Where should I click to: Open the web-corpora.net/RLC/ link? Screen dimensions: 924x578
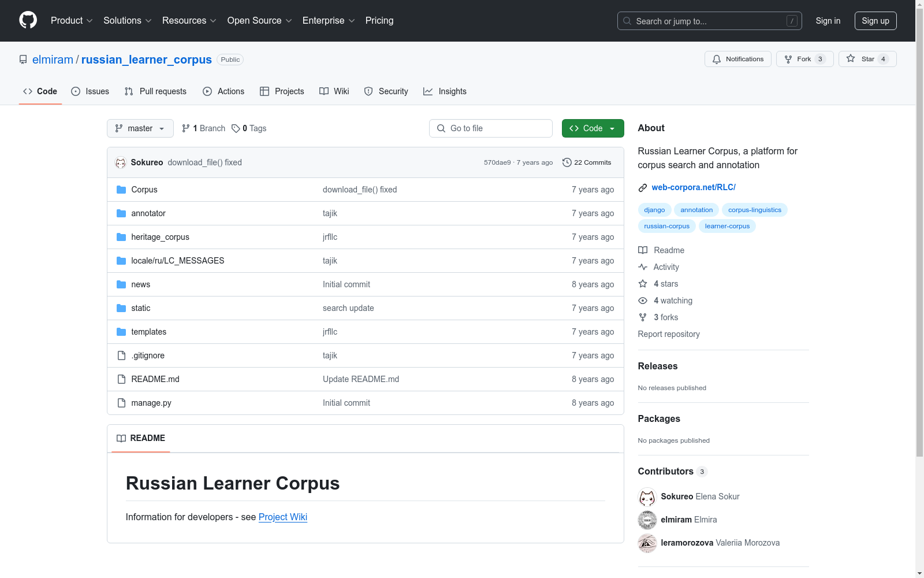694,187
